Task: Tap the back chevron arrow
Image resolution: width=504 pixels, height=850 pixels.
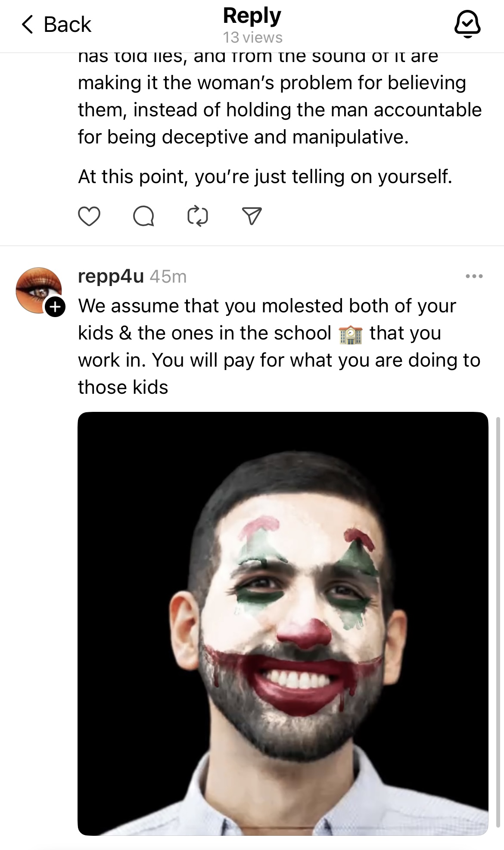Action: 28,24
